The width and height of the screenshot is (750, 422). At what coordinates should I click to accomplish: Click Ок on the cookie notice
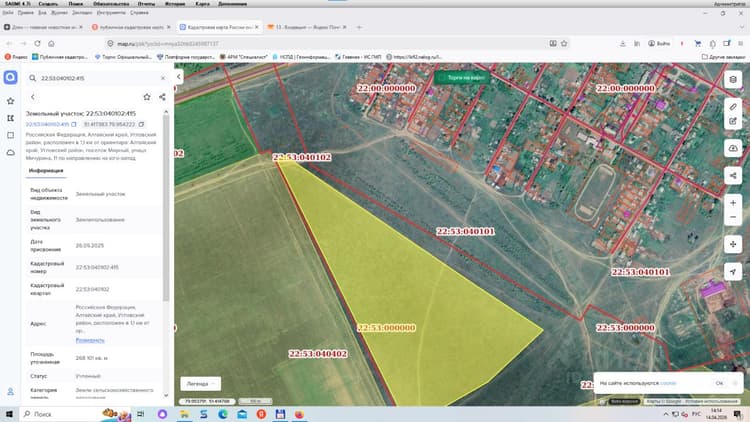(x=719, y=383)
